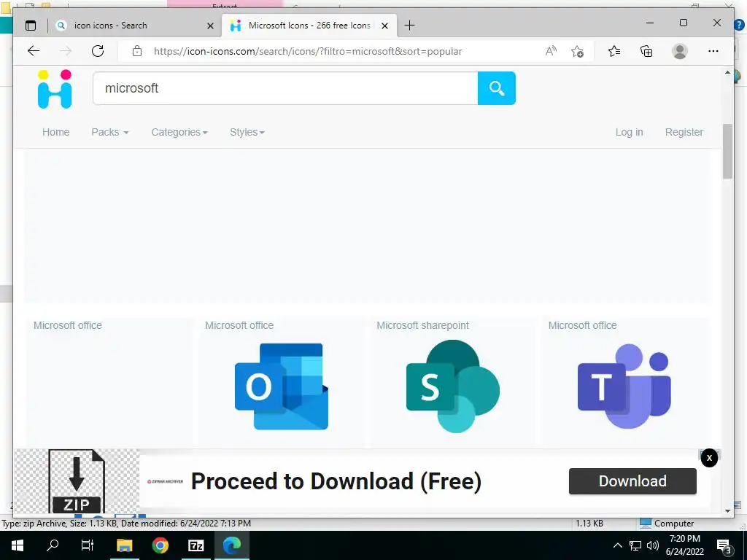Click the Microsoft office label above Outlook
This screenshot has width=747, height=560.
pyautogui.click(x=239, y=325)
